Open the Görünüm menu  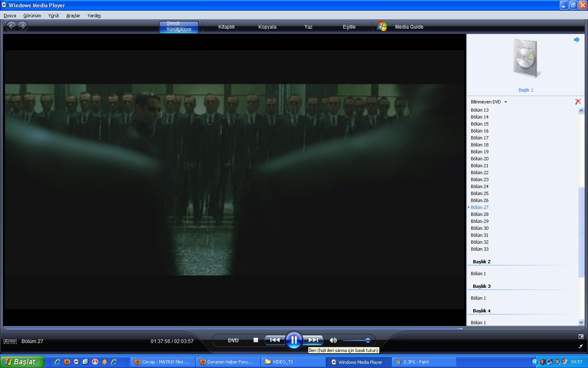pos(32,16)
